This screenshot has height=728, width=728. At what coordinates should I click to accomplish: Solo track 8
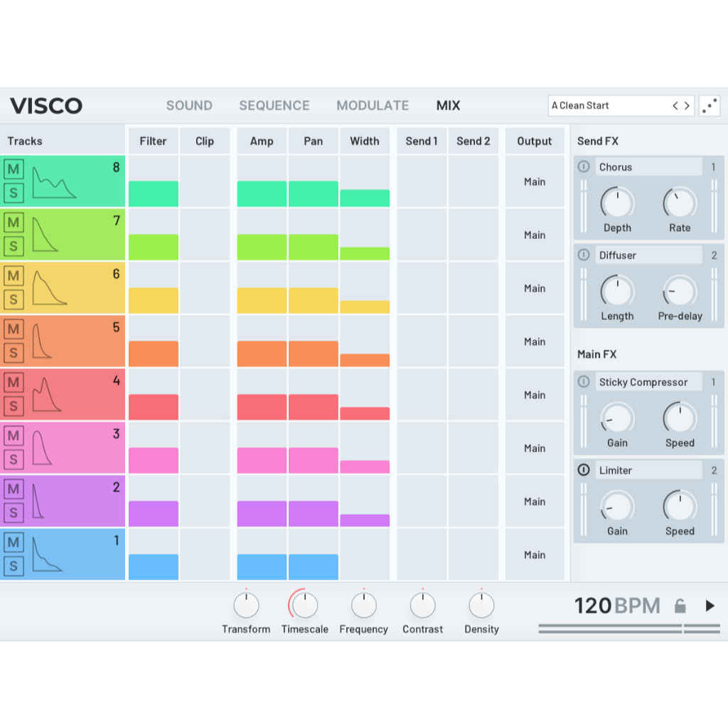[14, 193]
